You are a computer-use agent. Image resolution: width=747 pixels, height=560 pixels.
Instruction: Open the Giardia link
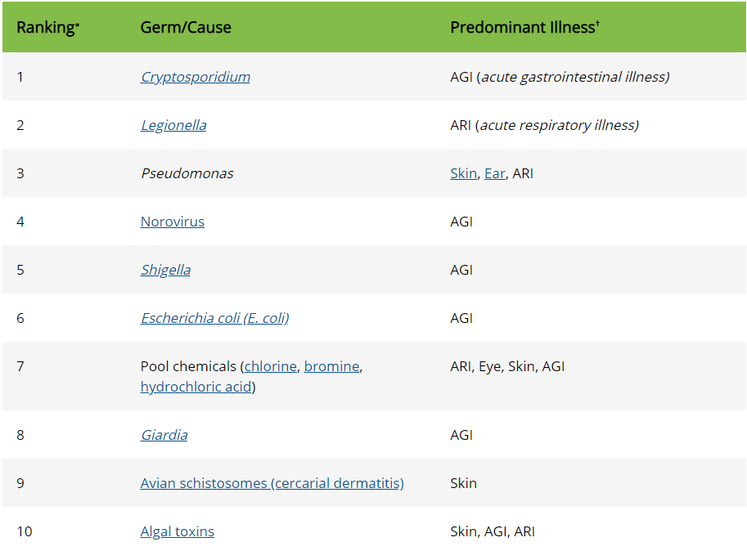164,435
